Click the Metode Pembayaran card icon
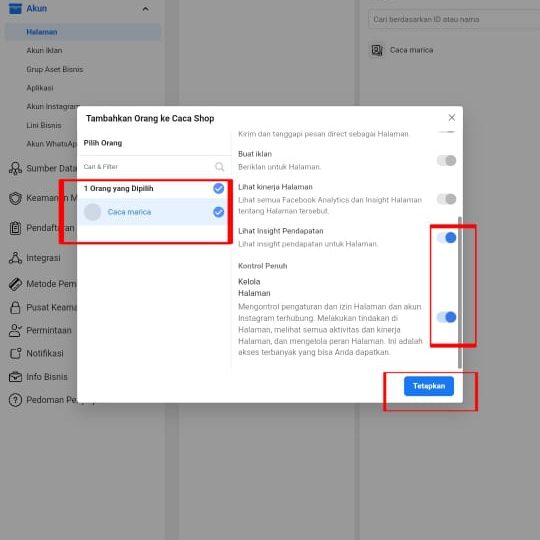540x540 pixels. pos(15,284)
